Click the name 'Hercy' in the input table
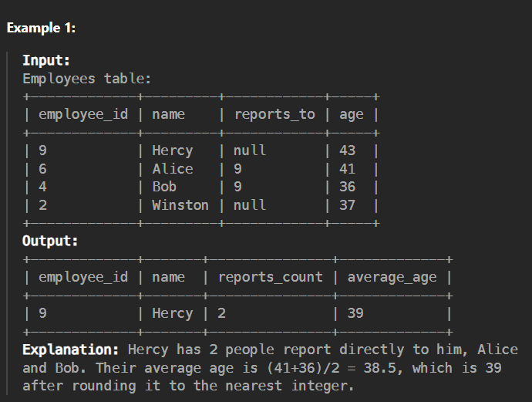This screenshot has width=532, height=402. [173, 150]
